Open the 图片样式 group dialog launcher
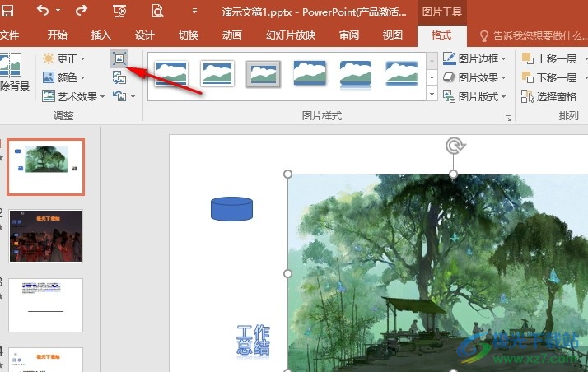The image size is (588, 372). (x=508, y=118)
